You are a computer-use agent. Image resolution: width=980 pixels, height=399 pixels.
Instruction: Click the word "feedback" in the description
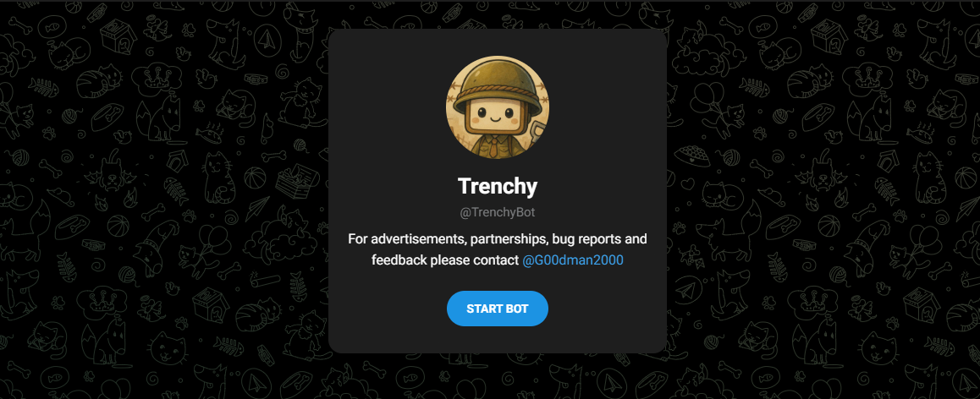click(399, 260)
